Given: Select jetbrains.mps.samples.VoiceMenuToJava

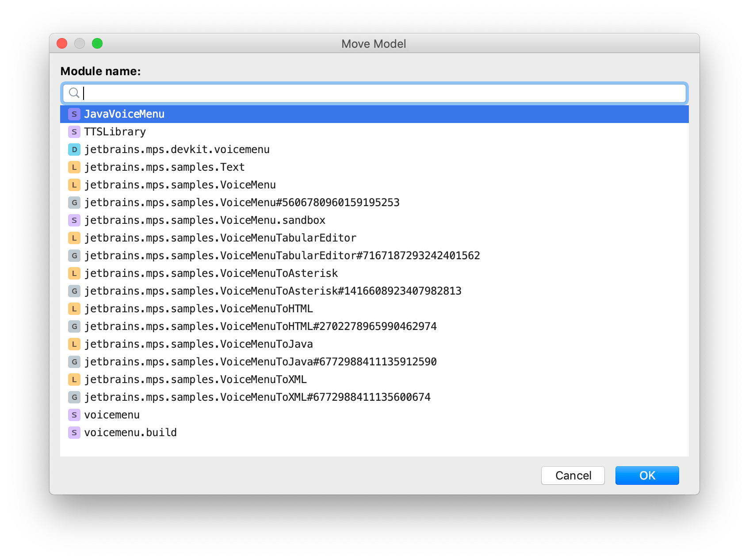Looking at the screenshot, I should (x=198, y=344).
